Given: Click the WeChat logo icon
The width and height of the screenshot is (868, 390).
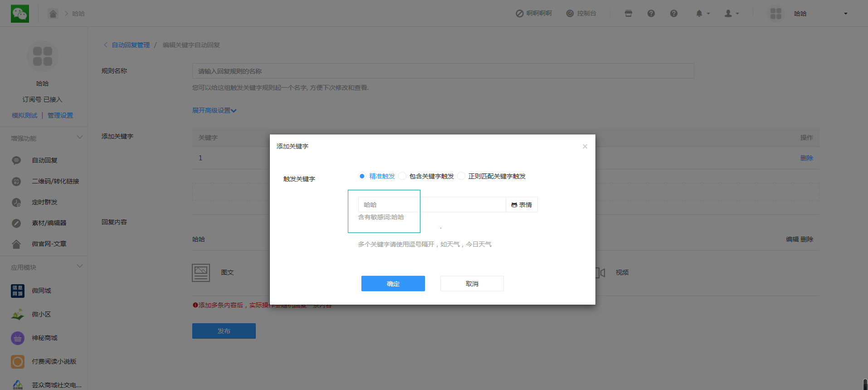Looking at the screenshot, I should (20, 14).
